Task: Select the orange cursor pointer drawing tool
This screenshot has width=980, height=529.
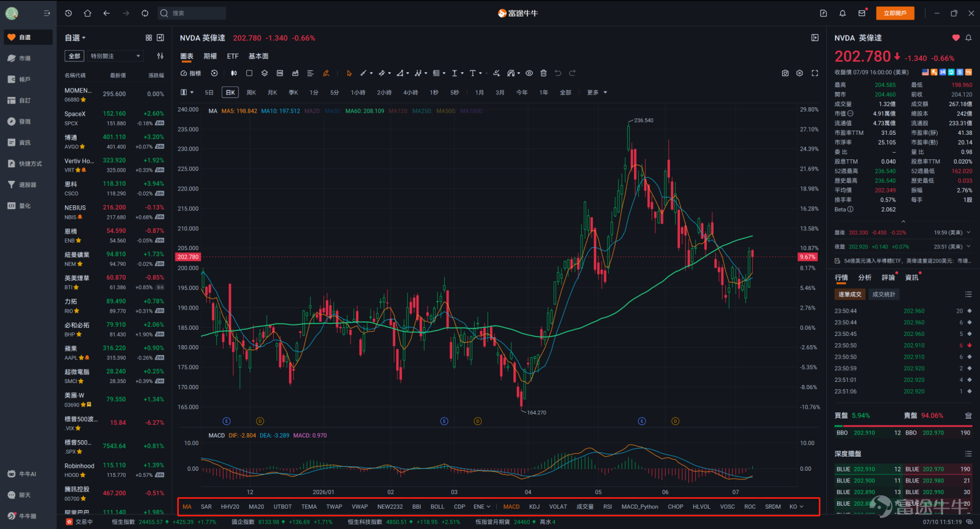Action: coord(349,73)
